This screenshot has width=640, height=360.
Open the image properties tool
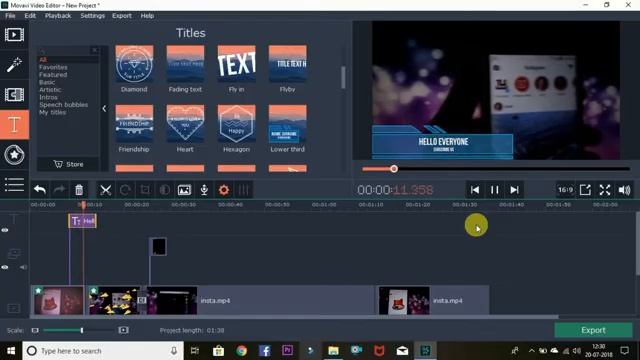184,190
